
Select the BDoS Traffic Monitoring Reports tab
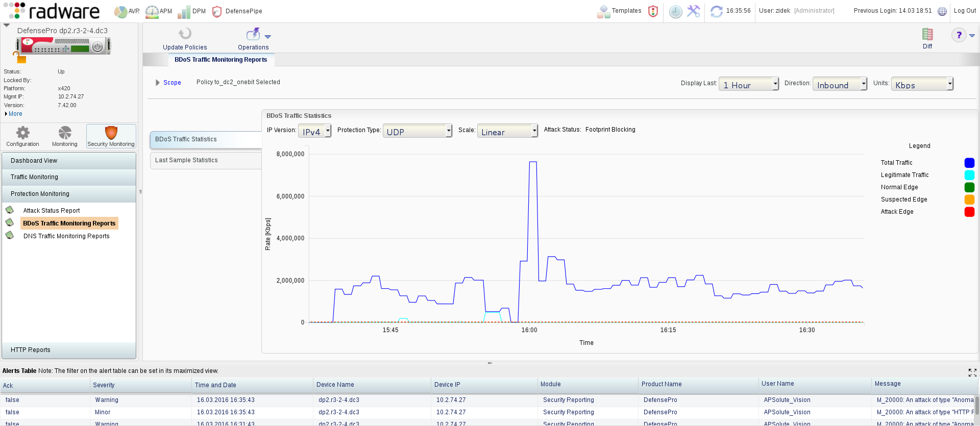221,60
